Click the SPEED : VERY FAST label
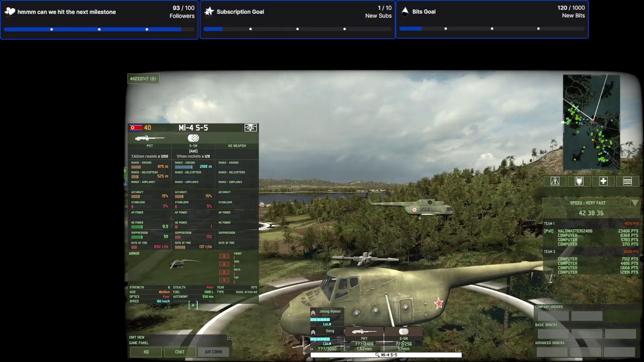 588,203
